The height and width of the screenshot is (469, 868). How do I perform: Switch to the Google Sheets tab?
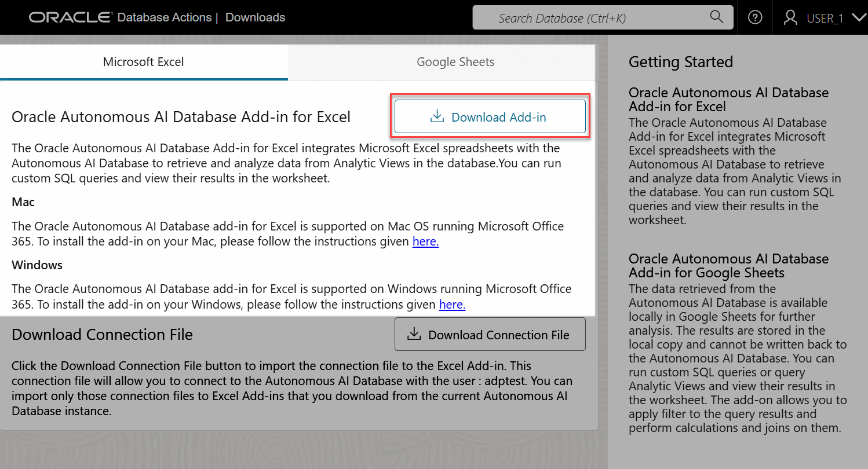pos(455,61)
